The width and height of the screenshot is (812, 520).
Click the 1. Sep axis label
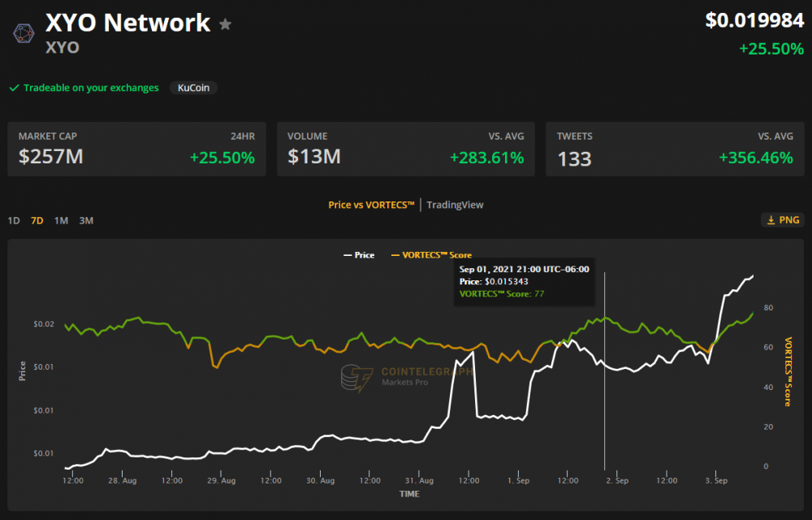pyautogui.click(x=518, y=481)
